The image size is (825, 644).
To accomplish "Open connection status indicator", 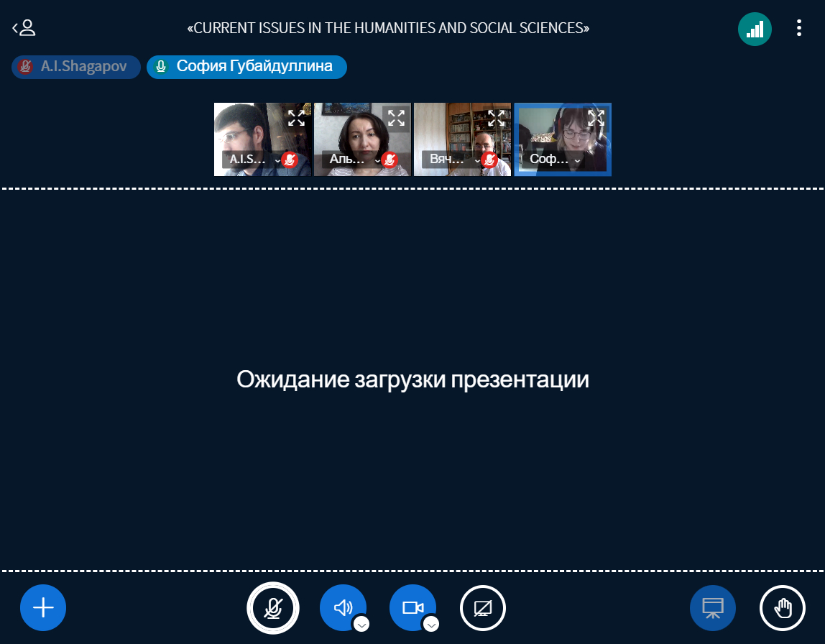I will (x=754, y=29).
